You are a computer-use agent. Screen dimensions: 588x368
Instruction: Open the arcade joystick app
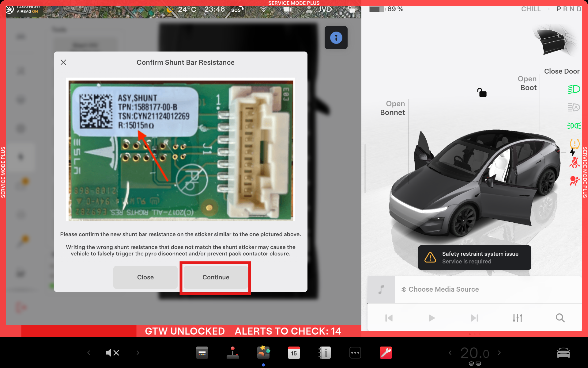pos(233,353)
